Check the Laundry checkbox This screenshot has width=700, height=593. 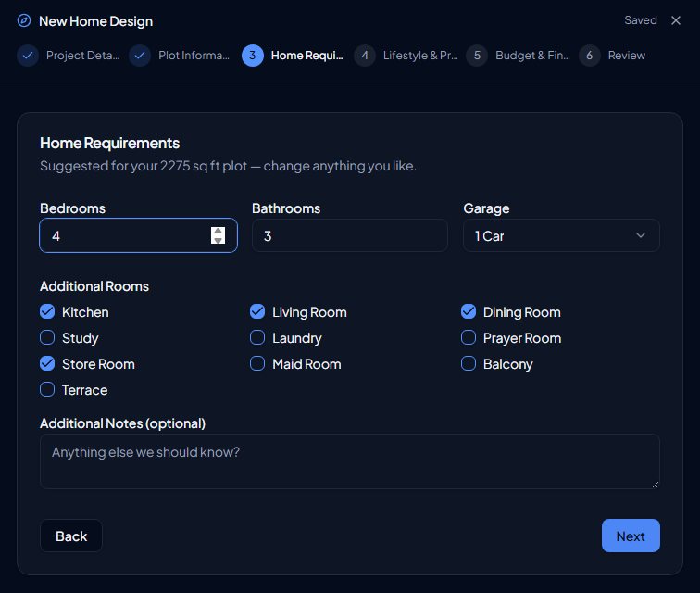pyautogui.click(x=257, y=337)
